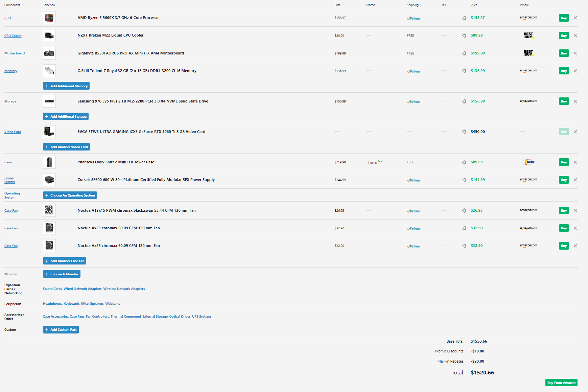This screenshot has height=392, width=588.
Task: Delete the G.Skill Trident Z Royal memory row
Action: [575, 71]
